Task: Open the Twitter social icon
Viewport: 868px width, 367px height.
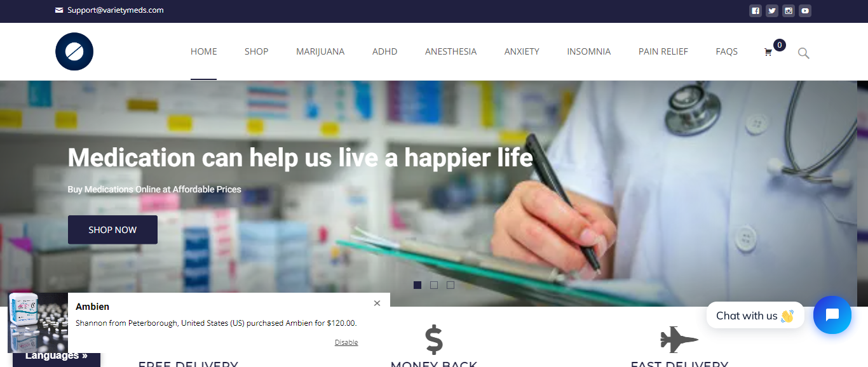Action: click(x=771, y=10)
